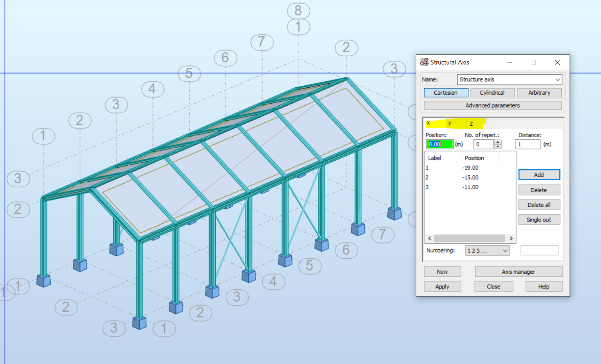This screenshot has height=364, width=601.
Task: Open the Axis manager
Action: pos(518,272)
